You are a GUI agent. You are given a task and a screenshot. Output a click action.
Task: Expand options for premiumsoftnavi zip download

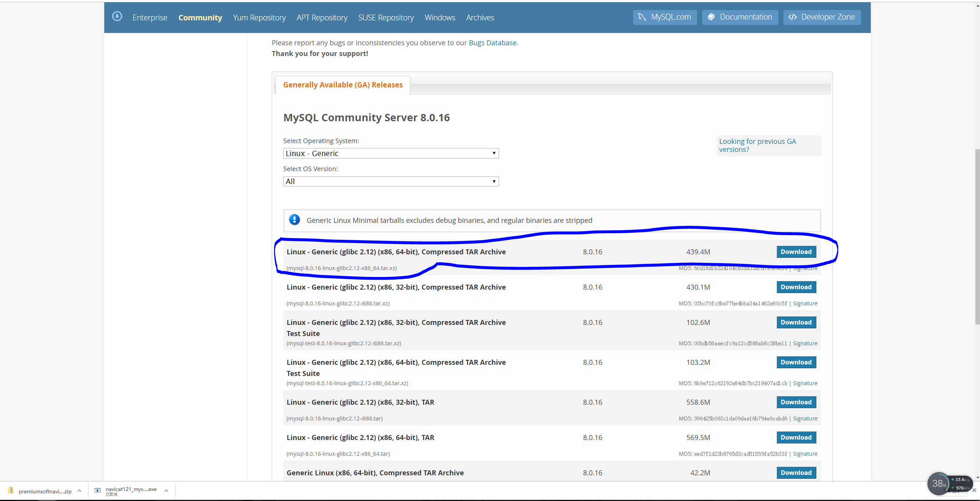(79, 491)
